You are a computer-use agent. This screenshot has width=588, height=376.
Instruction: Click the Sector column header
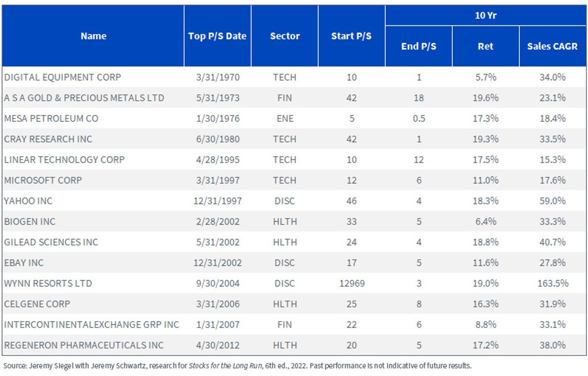click(x=285, y=36)
